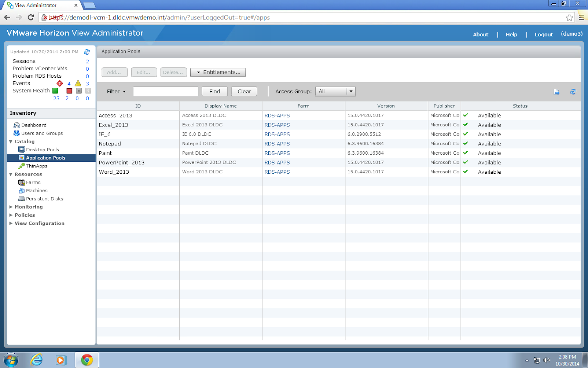The width and height of the screenshot is (588, 368).
Task: Open the RDS-APPS farm for Paint
Action: pyautogui.click(x=277, y=153)
